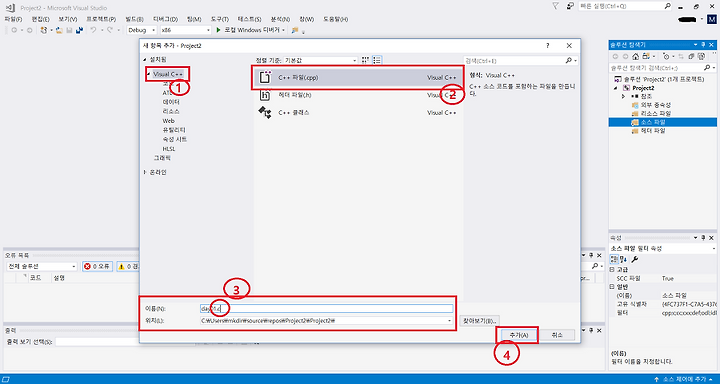This screenshot has width=720, height=384.
Task: Toggle the 0 오류 errors filter
Action: [97, 266]
